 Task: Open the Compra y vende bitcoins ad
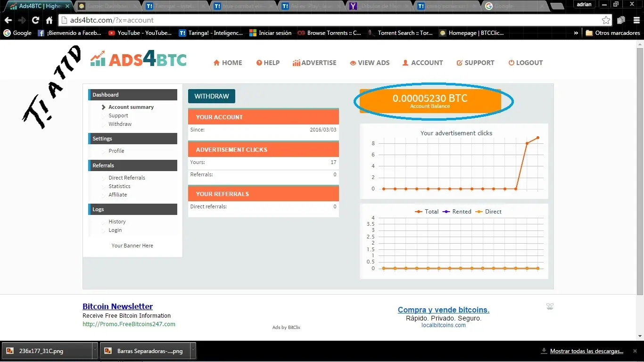(x=444, y=310)
